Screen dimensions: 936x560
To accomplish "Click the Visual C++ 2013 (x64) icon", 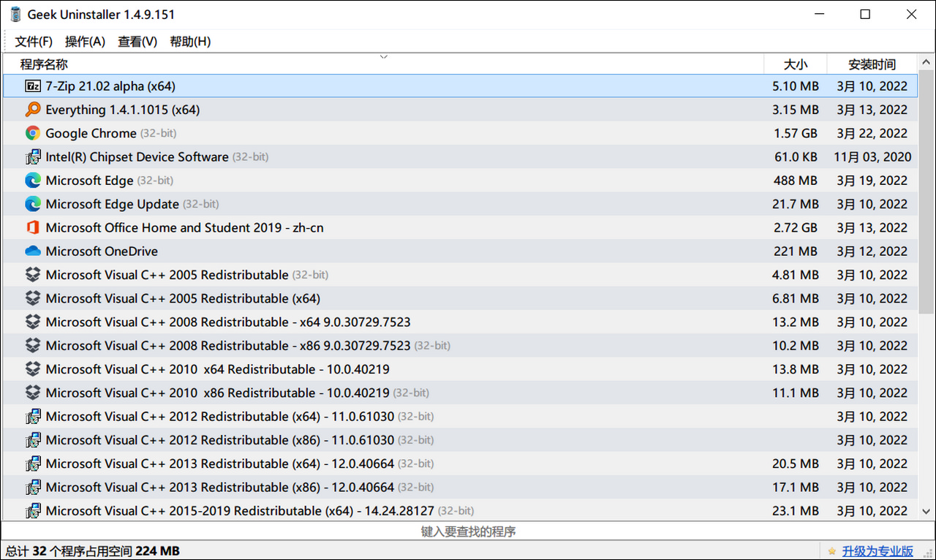I will (33, 463).
